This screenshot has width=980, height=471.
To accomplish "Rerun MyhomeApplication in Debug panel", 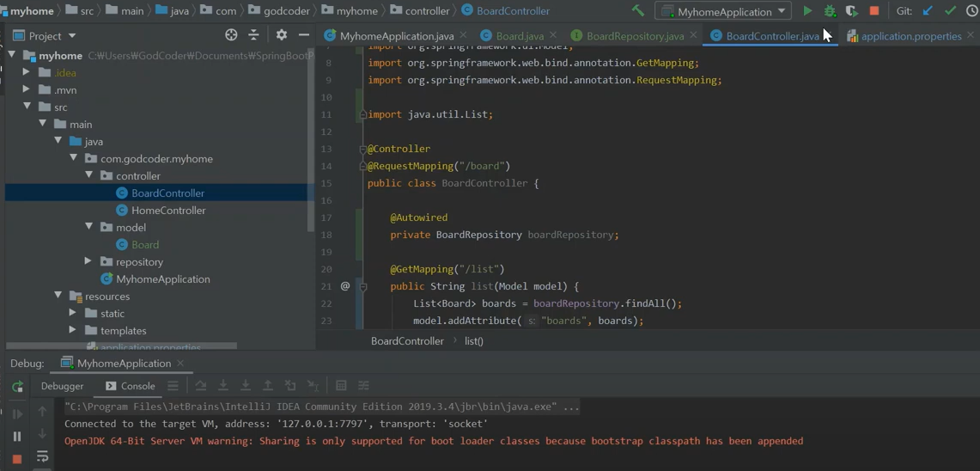I will click(17, 386).
